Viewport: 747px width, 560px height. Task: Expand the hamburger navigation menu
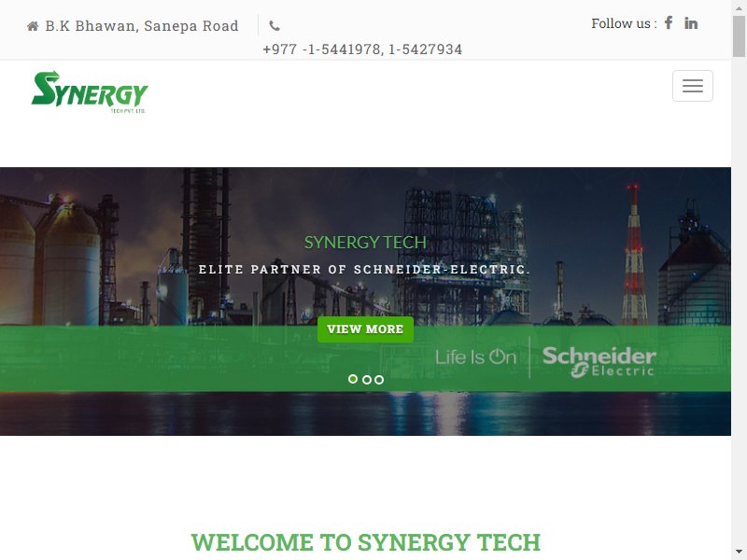point(692,86)
